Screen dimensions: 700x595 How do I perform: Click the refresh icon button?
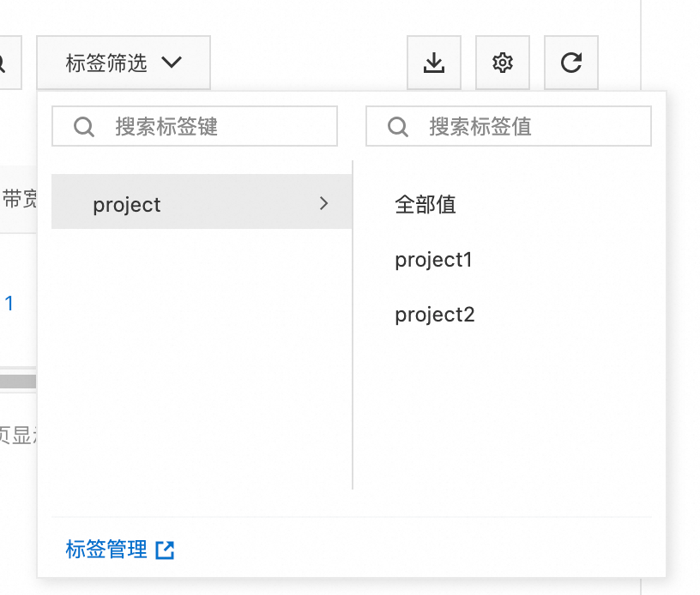click(571, 63)
